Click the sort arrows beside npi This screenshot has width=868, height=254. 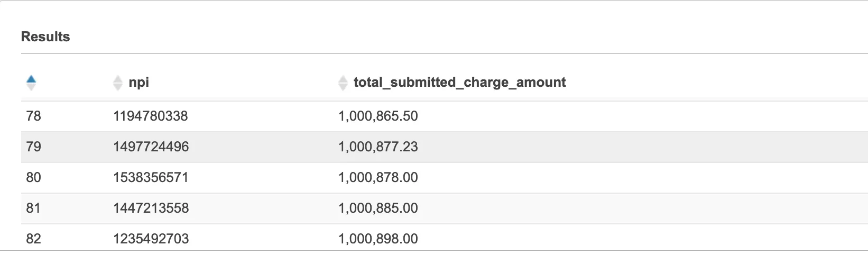[117, 83]
